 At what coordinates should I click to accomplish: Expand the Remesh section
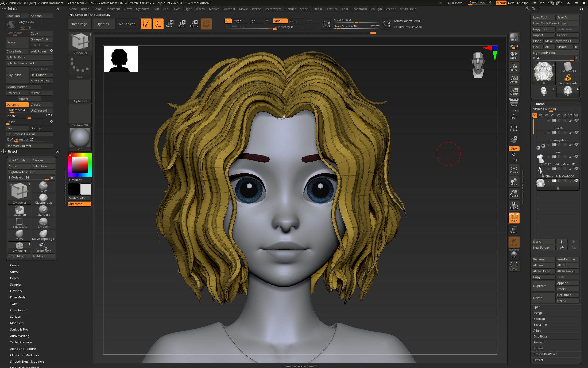[539, 342]
